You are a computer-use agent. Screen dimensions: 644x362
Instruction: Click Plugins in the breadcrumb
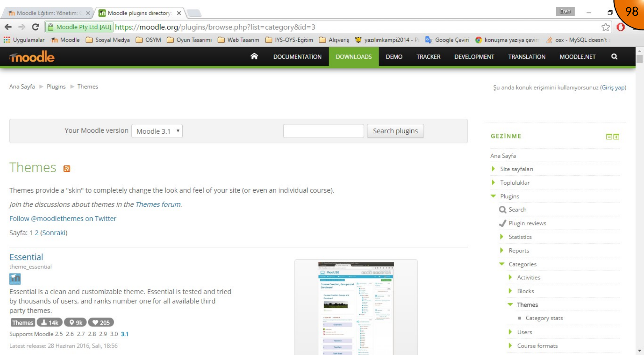click(x=56, y=86)
